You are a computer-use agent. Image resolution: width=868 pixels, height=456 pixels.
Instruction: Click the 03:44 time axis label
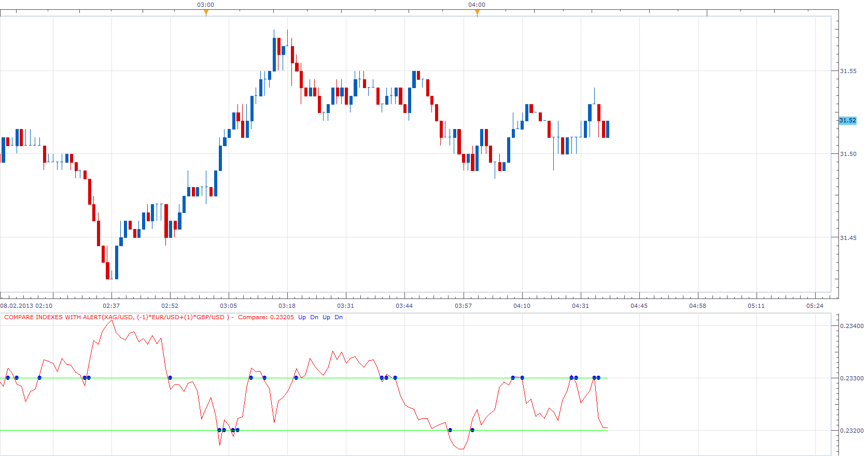click(x=404, y=306)
